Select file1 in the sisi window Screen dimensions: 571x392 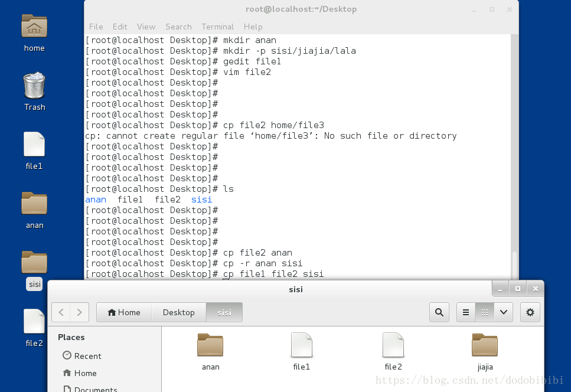pos(302,352)
